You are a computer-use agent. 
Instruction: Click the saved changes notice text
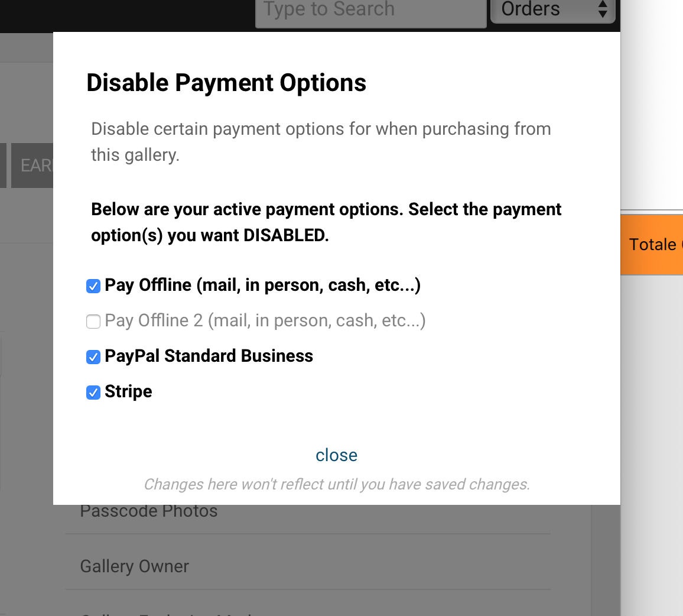337,484
